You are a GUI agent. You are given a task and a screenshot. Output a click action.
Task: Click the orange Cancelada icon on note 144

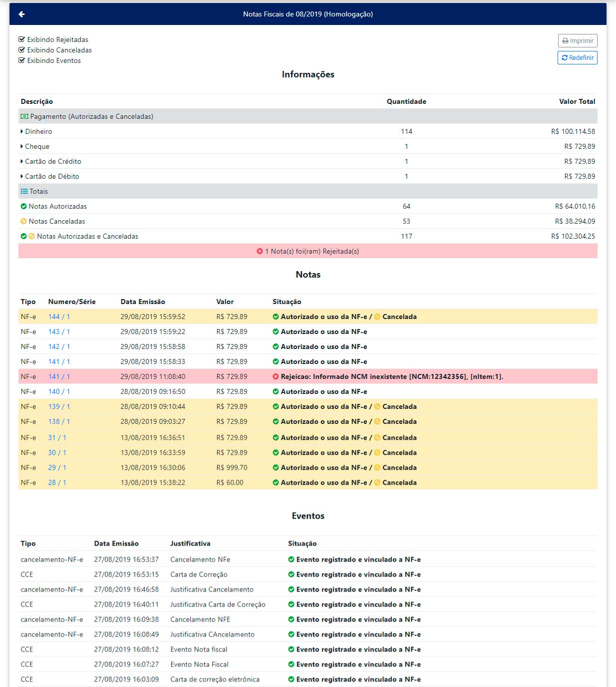[377, 317]
